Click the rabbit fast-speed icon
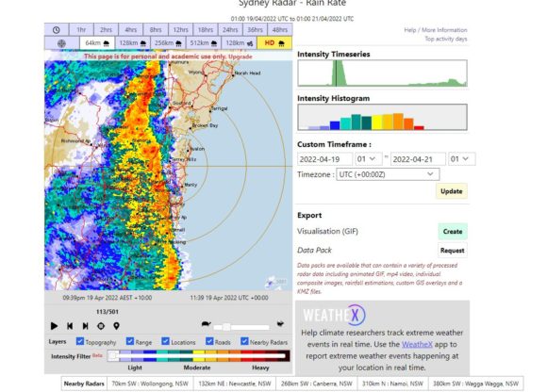 pos(280,324)
